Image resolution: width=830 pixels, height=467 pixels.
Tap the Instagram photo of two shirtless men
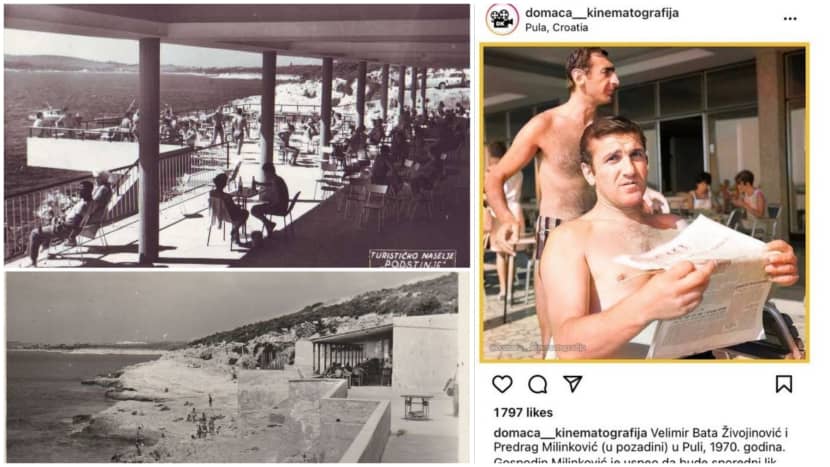(x=645, y=203)
